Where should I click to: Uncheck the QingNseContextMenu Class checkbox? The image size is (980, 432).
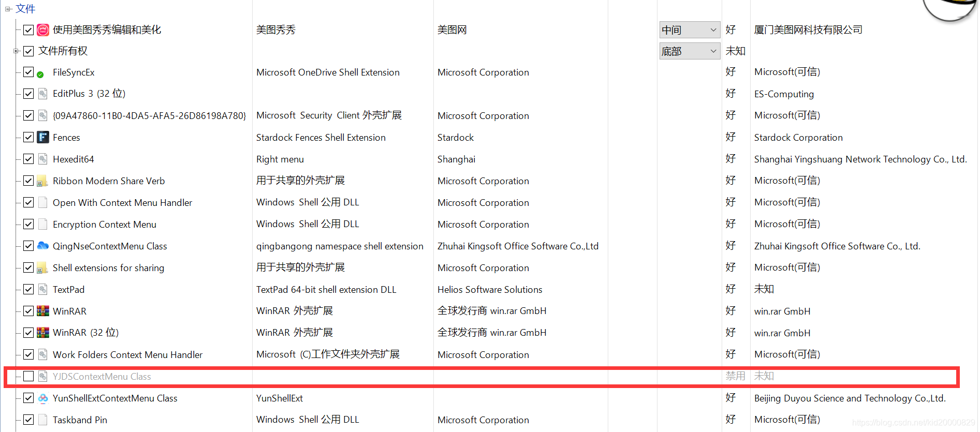[x=28, y=246]
